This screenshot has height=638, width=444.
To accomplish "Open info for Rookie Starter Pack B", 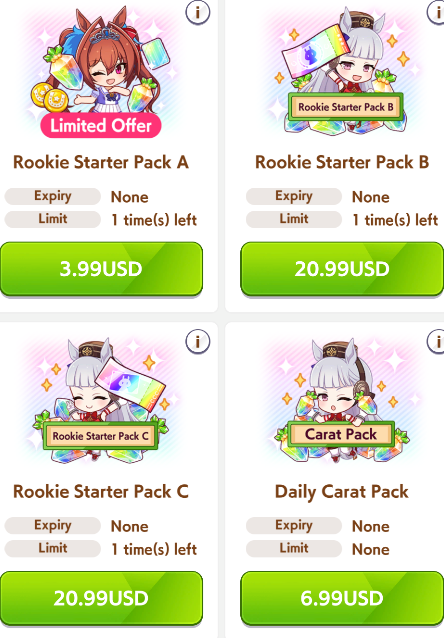I will (436, 12).
